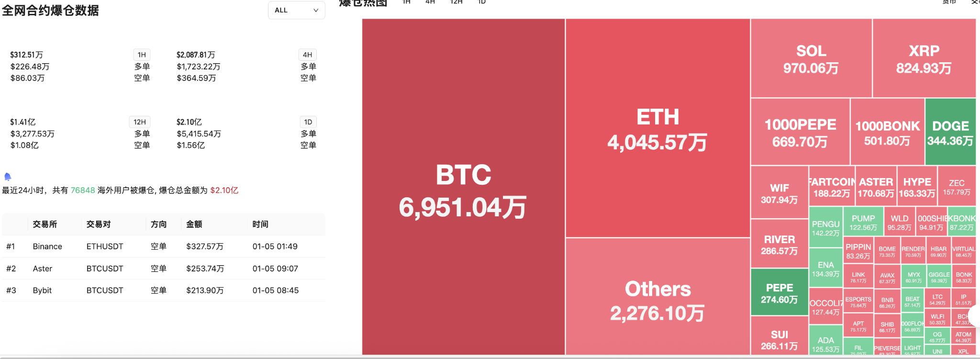The height and width of the screenshot is (359, 980).
Task: Click the 1000PEPE heatmap tile
Action: (800, 132)
